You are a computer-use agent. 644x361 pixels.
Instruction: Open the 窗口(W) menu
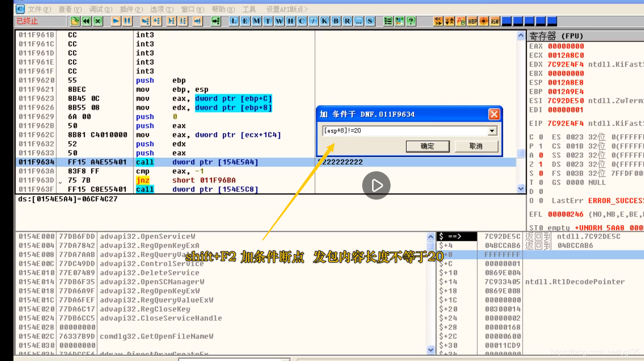point(192,9)
